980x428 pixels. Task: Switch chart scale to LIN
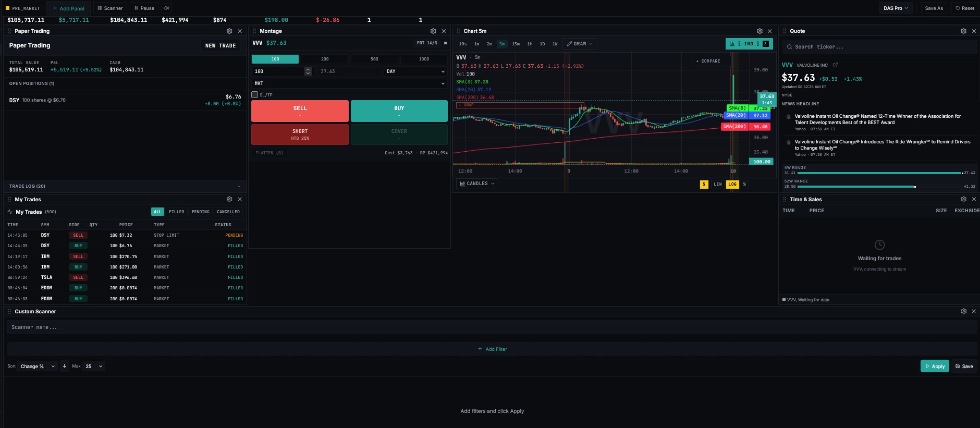[718, 184]
